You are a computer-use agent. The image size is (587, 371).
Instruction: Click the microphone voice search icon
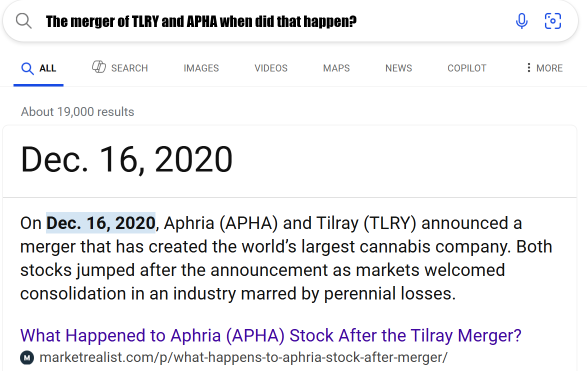tap(521, 21)
